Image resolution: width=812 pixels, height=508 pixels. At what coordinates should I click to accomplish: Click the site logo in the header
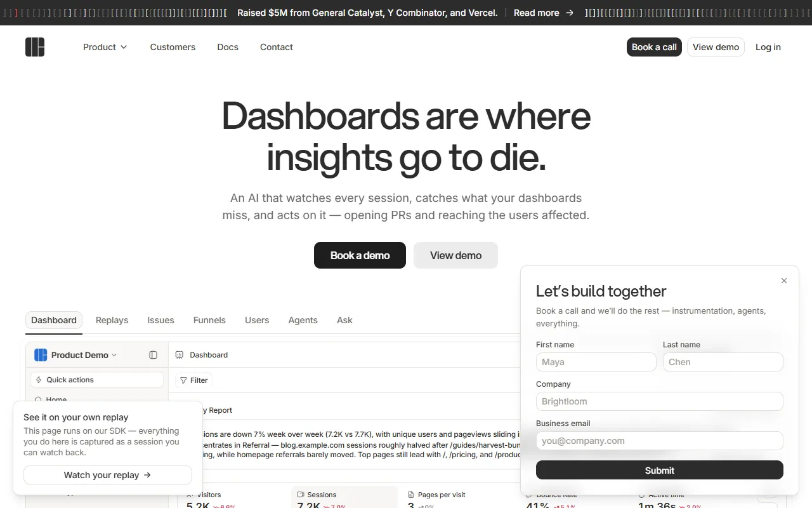(35, 47)
